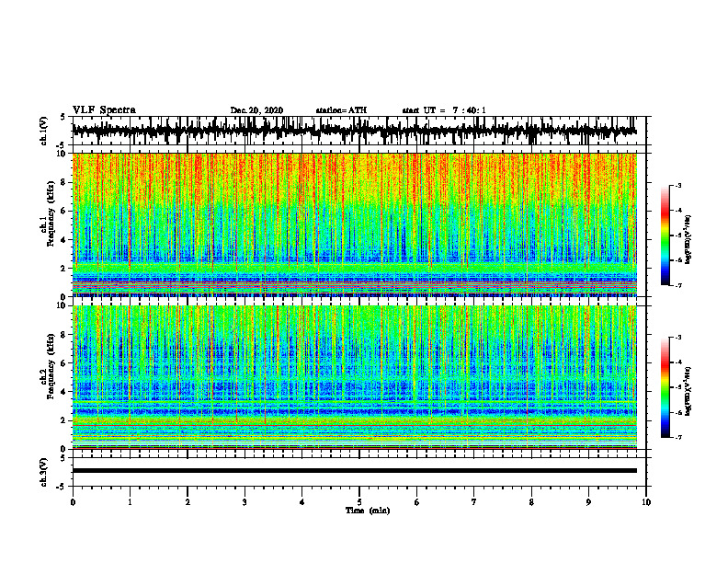Click the "station=ATH" header label
The width and height of the screenshot is (728, 563).
pos(341,110)
